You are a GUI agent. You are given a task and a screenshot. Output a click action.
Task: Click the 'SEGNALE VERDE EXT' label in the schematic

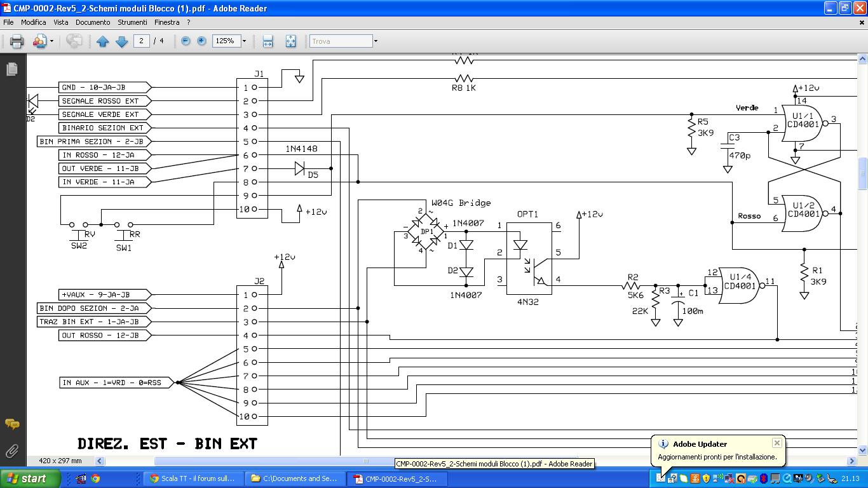point(100,114)
